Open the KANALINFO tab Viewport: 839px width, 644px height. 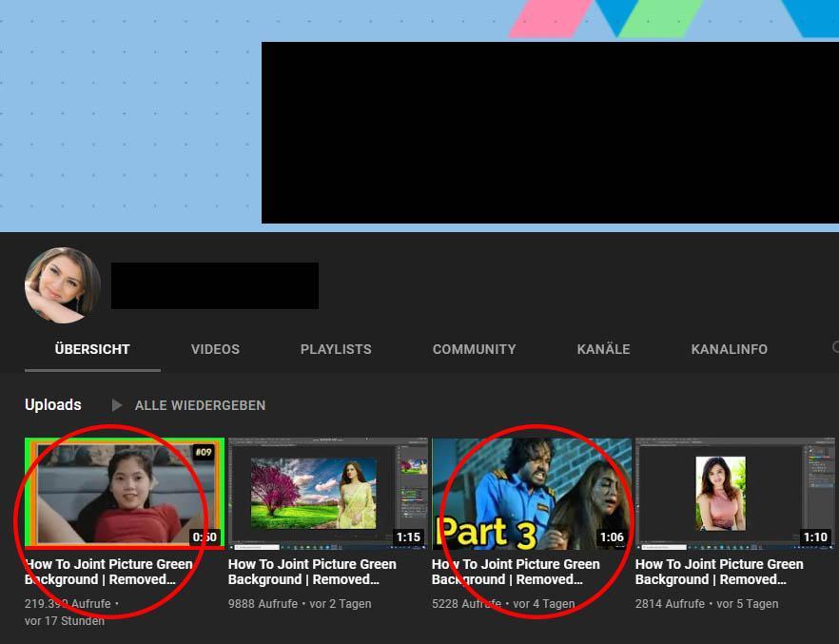[729, 349]
